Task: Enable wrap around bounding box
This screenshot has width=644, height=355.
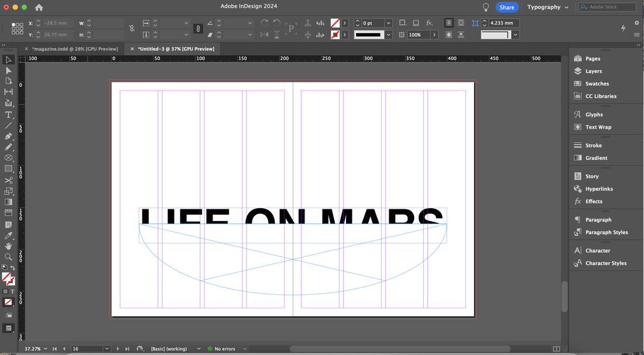Action: pyautogui.click(x=461, y=23)
